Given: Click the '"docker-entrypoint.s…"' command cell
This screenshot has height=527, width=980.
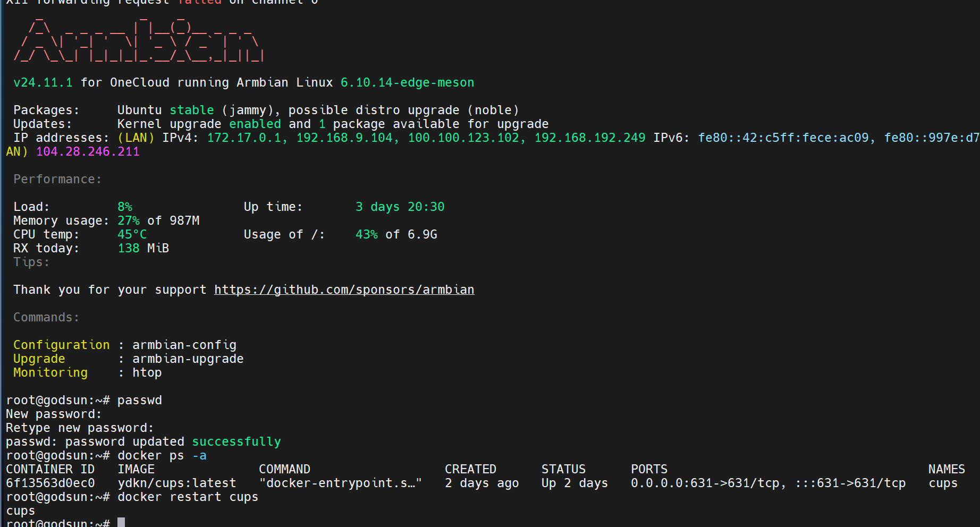Looking at the screenshot, I should coord(341,483).
